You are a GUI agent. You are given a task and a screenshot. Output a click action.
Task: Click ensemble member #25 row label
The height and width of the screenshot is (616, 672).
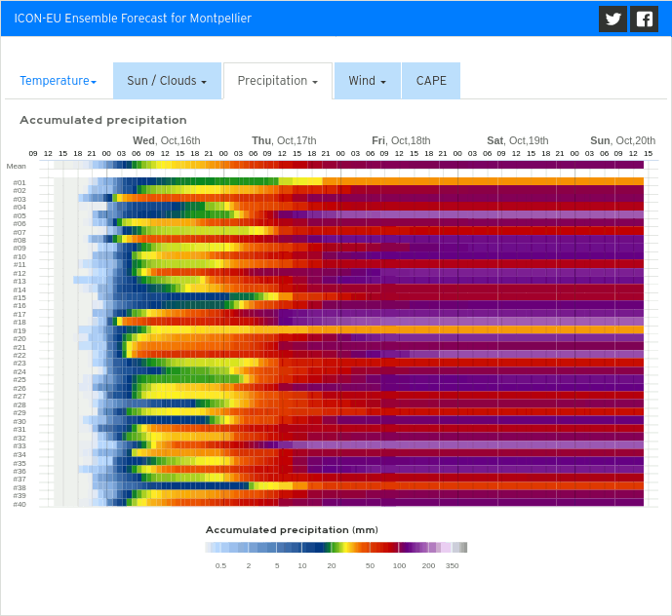click(20, 379)
